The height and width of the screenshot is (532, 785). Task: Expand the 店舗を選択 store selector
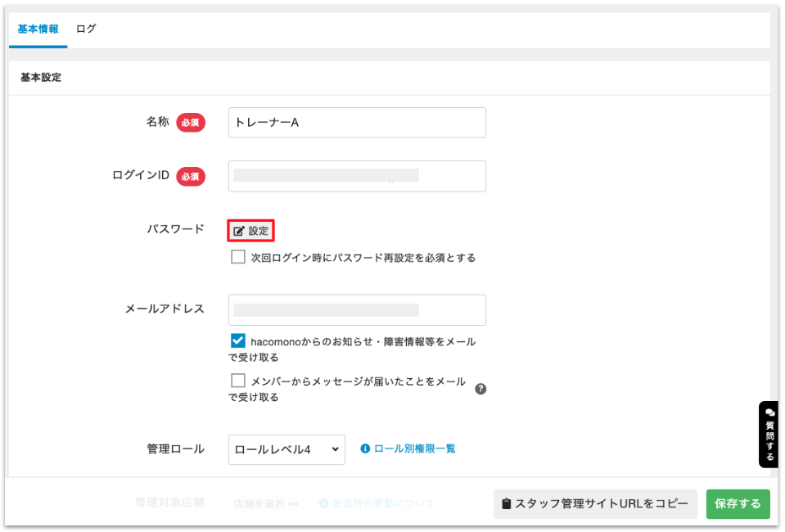(266, 503)
